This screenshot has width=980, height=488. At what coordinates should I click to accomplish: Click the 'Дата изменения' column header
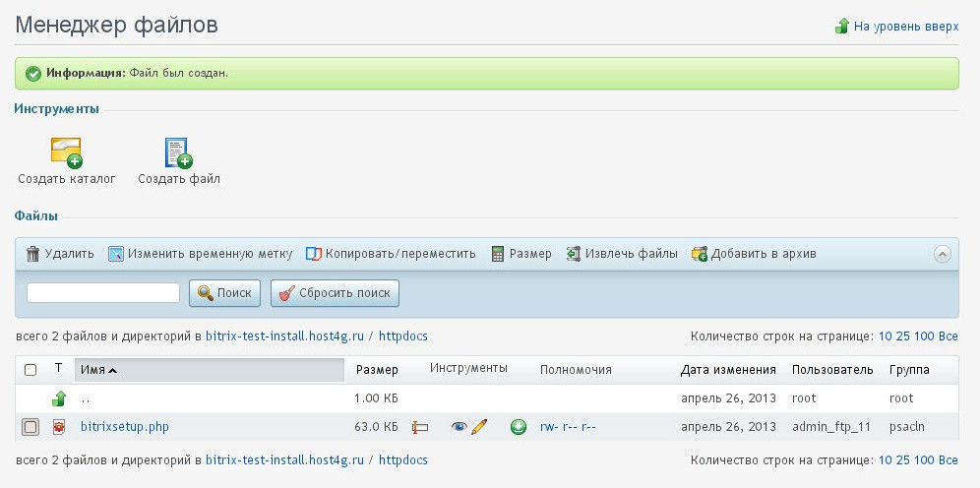click(728, 370)
